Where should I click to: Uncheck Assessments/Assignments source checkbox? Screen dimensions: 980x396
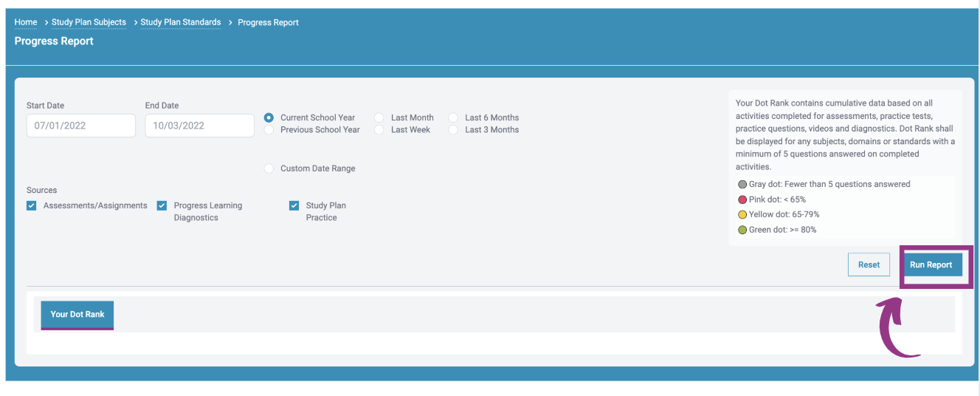pos(32,205)
